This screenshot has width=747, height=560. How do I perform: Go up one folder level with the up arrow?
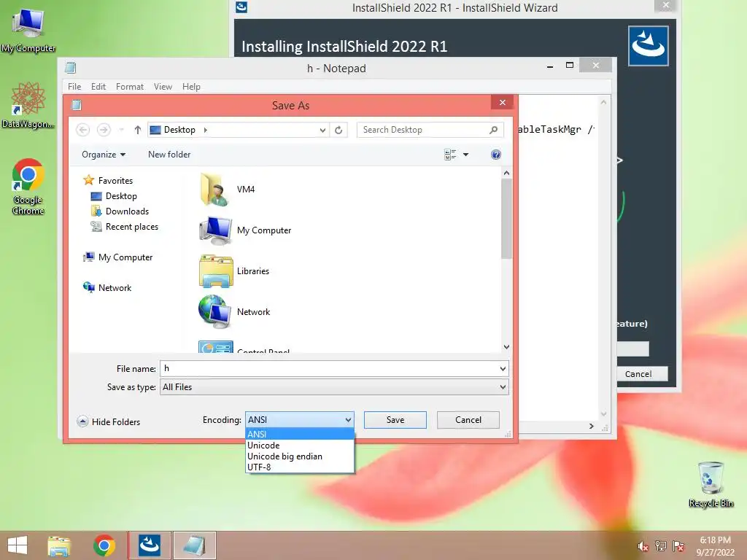click(138, 130)
